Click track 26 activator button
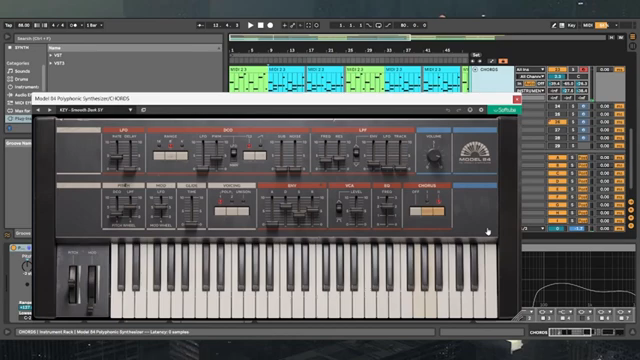The width and height of the screenshot is (640, 360). pos(557,122)
